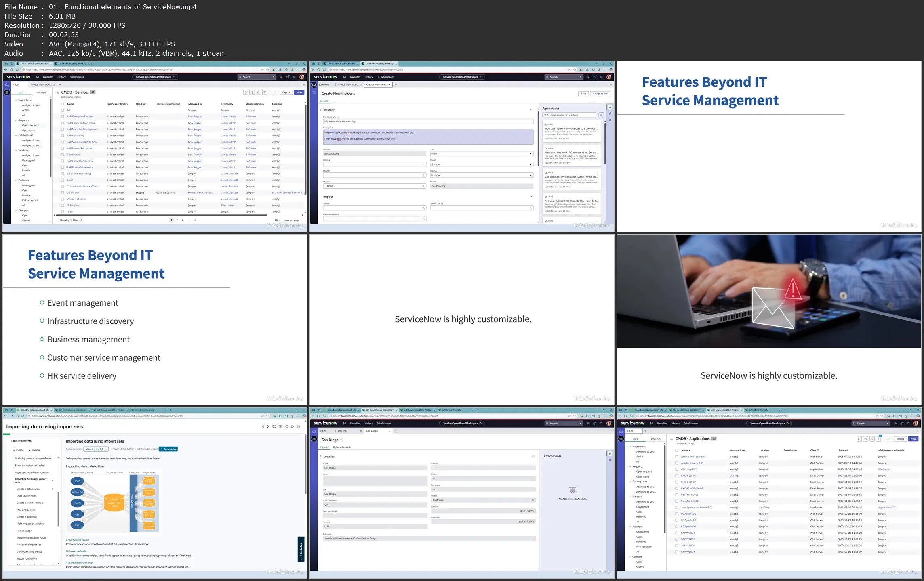Click the Short description field containing My keyboard is not working
Viewport: 924px width, 581px height.
coord(428,121)
